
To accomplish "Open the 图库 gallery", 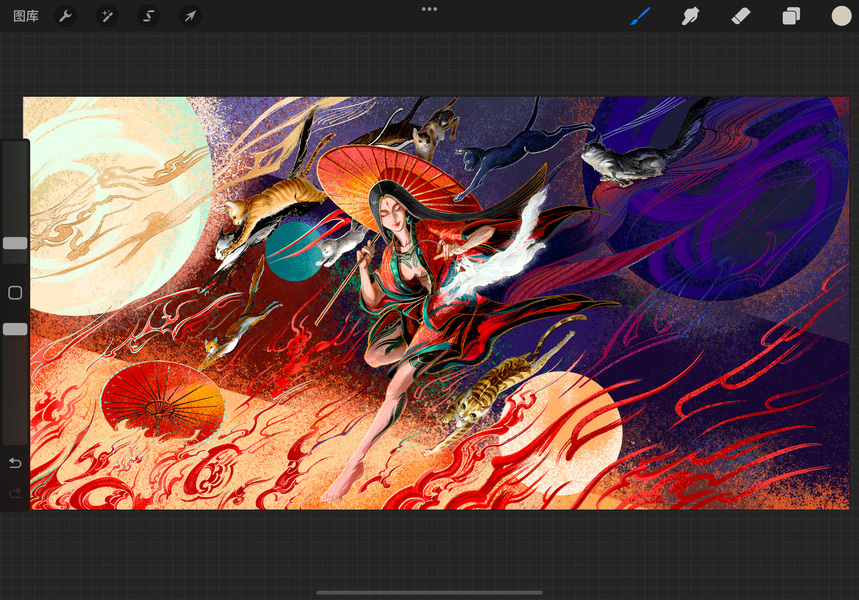I will pos(26,16).
